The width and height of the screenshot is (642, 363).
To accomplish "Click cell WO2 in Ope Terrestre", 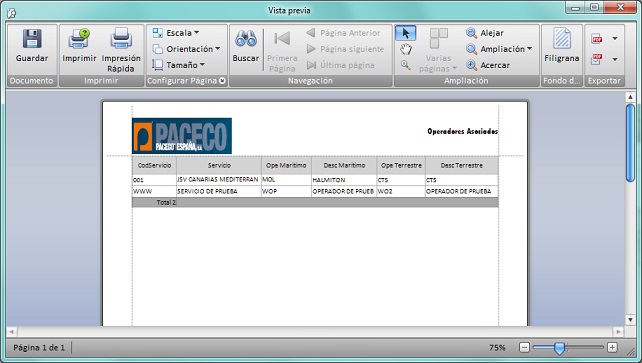I will point(401,191).
